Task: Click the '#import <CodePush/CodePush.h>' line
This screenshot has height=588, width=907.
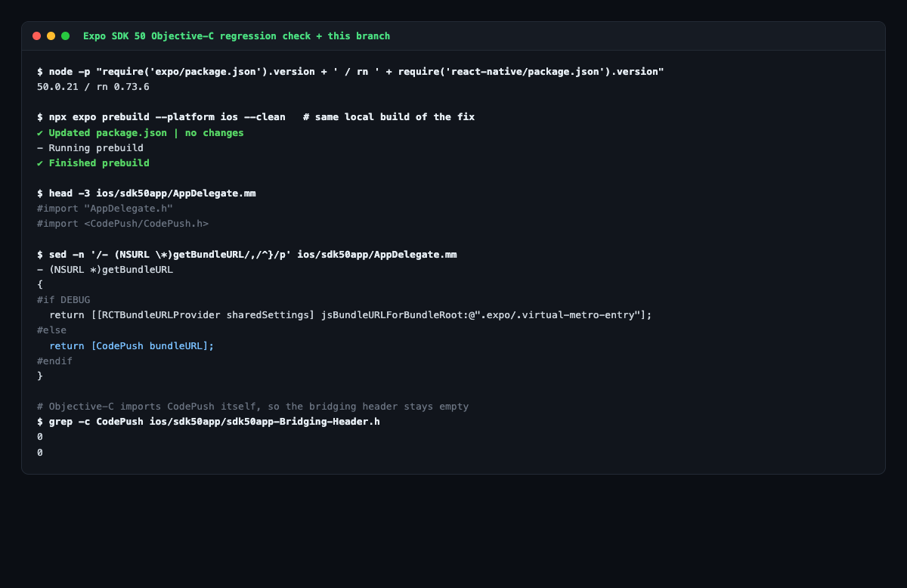Action: pos(122,224)
